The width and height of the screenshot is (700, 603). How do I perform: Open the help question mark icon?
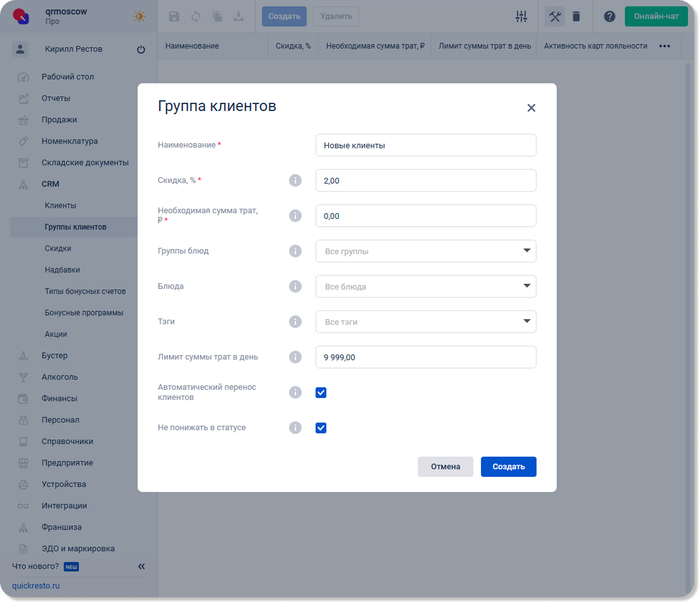pos(609,16)
